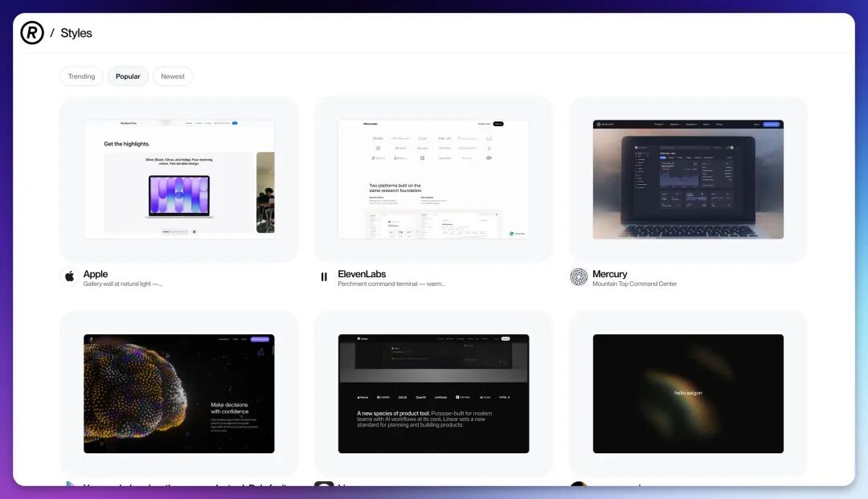Open the Apple MacBook preview thumbnail
The height and width of the screenshot is (499, 868).
click(x=178, y=179)
